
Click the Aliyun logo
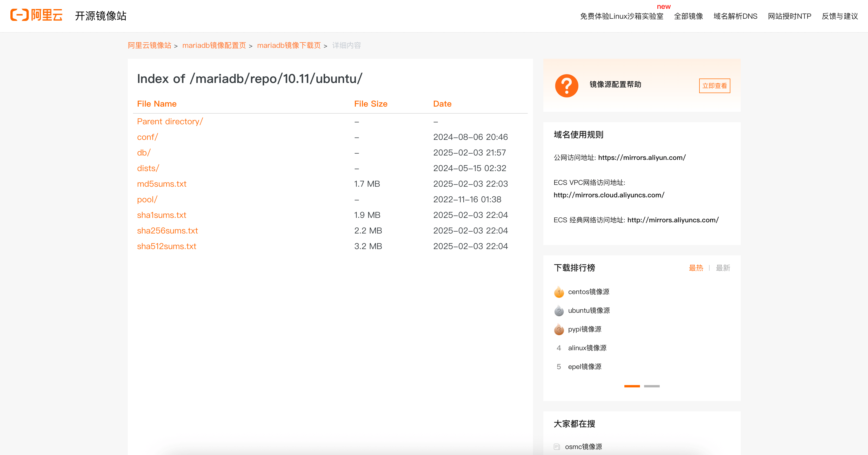pos(36,15)
